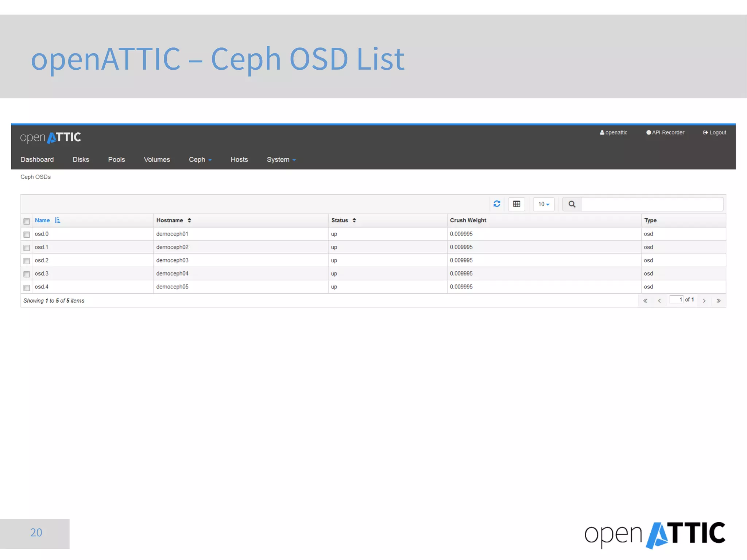
Task: Expand the Ceph menu dropdown
Action: click(200, 159)
